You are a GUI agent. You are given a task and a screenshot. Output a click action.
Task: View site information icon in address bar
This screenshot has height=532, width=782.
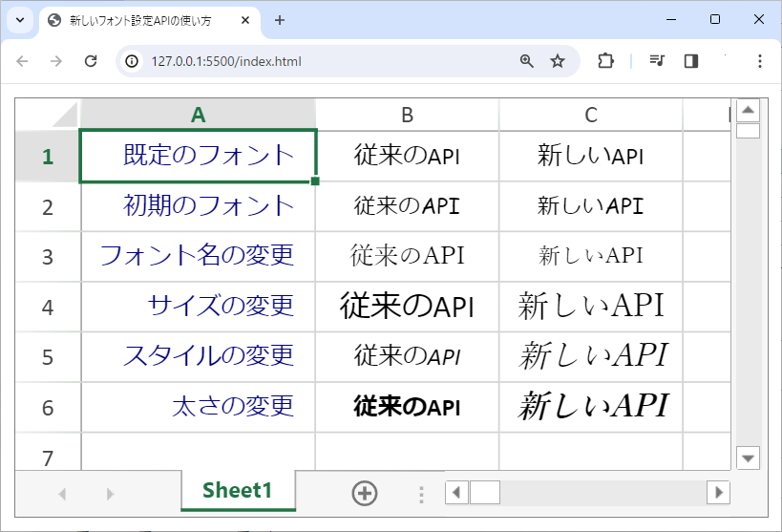(x=132, y=61)
